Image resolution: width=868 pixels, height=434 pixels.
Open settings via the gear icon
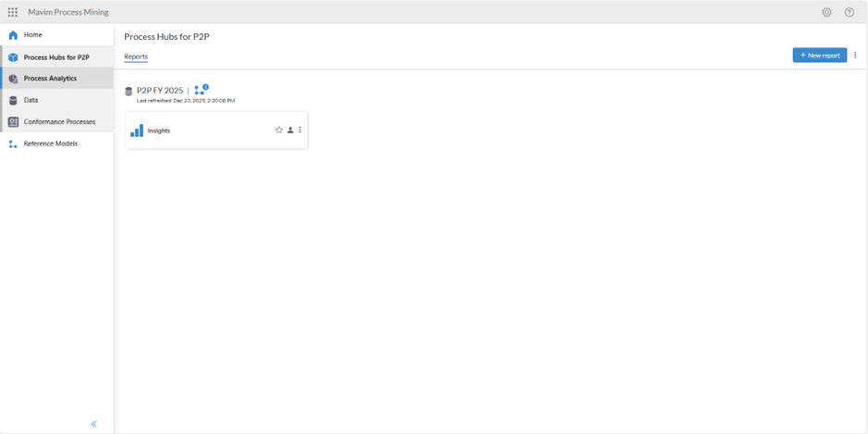(826, 12)
